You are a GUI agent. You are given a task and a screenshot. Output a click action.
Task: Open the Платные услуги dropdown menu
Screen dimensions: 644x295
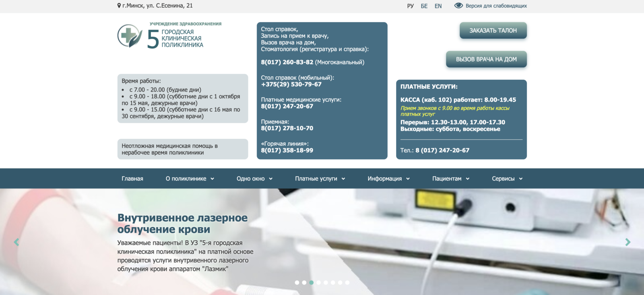(320, 179)
